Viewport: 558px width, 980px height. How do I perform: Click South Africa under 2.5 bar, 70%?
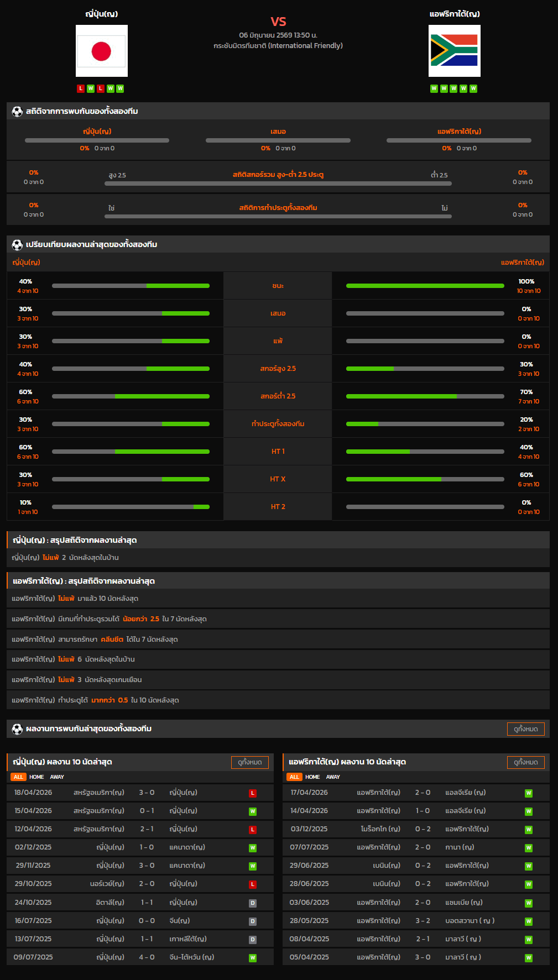point(425,396)
